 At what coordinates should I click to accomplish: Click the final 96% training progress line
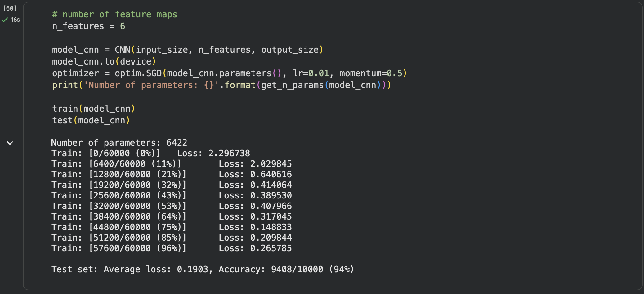tap(119, 248)
